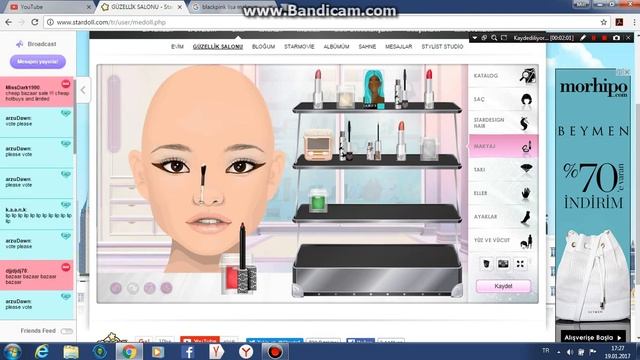Pick the eyeshadow palette on middle shelf

click(x=318, y=145)
